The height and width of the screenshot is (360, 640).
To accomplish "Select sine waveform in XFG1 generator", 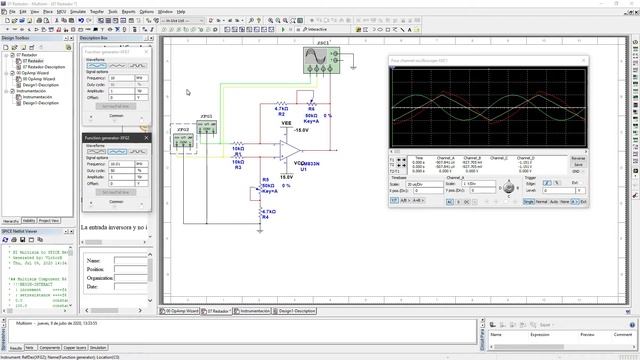I will pos(97,66).
